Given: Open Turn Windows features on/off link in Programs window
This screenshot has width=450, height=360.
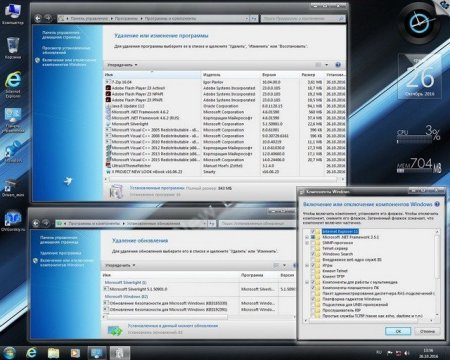Looking at the screenshot, I should tap(69, 62).
